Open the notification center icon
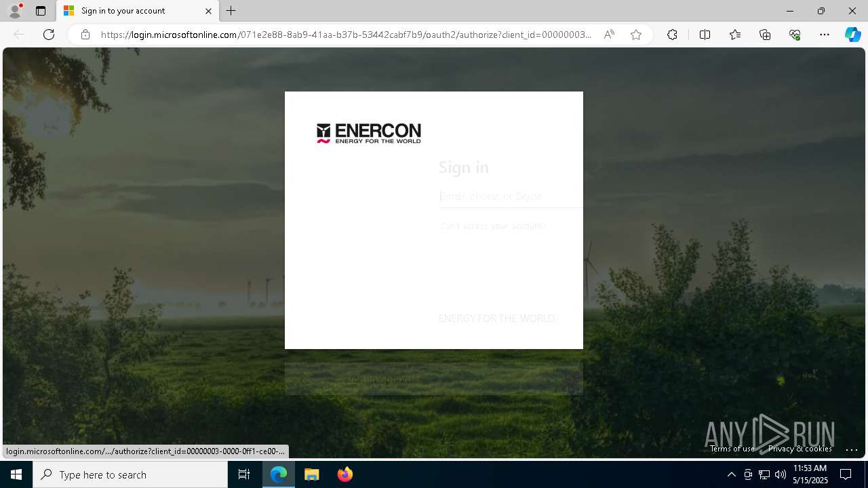This screenshot has height=488, width=868. (x=846, y=474)
